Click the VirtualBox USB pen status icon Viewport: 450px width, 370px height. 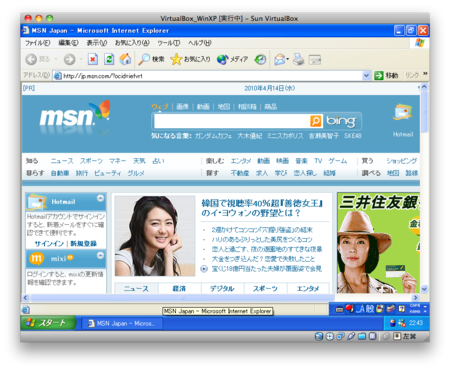point(351,336)
